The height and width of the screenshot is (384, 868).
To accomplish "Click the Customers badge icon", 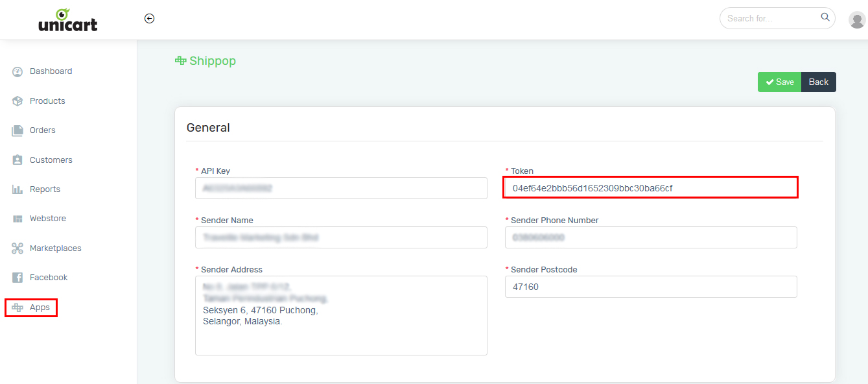I will pyautogui.click(x=18, y=160).
